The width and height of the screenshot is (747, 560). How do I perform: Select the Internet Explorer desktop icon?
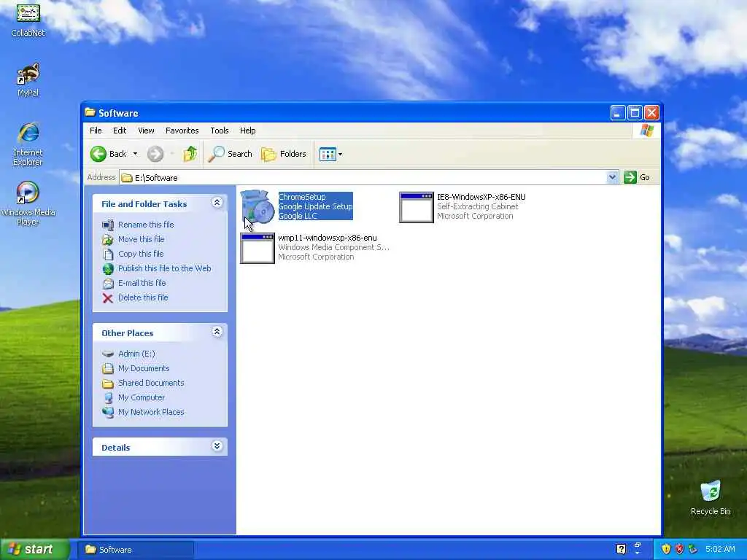(28, 144)
